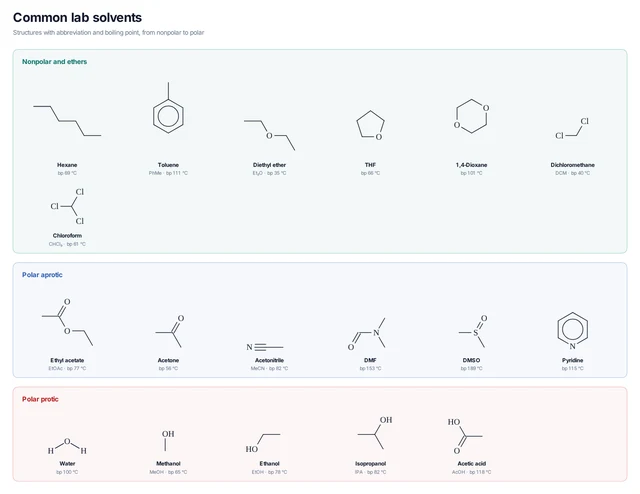640x494 pixels.
Task: Click the 'DMSO' name label
Action: pyautogui.click(x=471, y=360)
